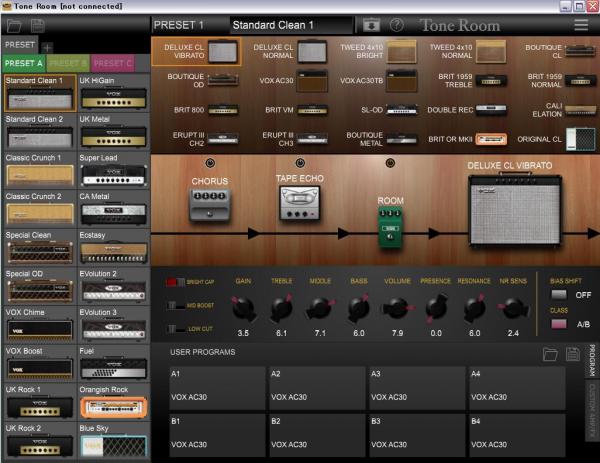Select the ORIGINAL CL amp model

coord(556,139)
